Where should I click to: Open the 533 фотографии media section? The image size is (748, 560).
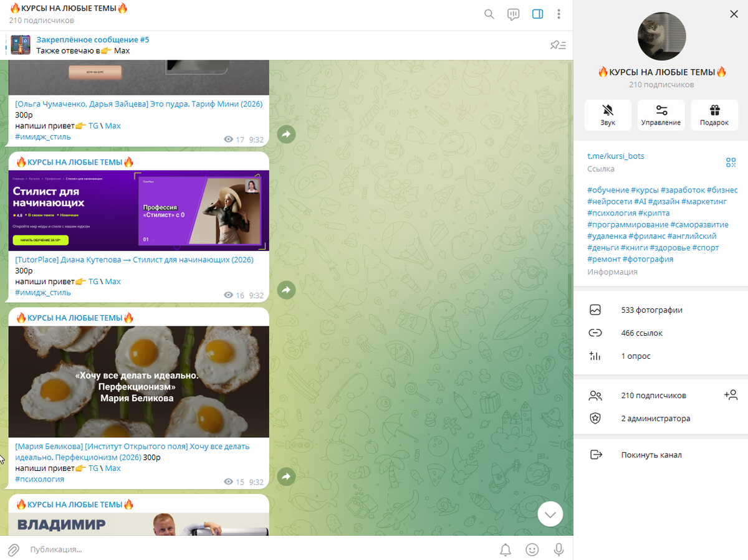click(661, 310)
